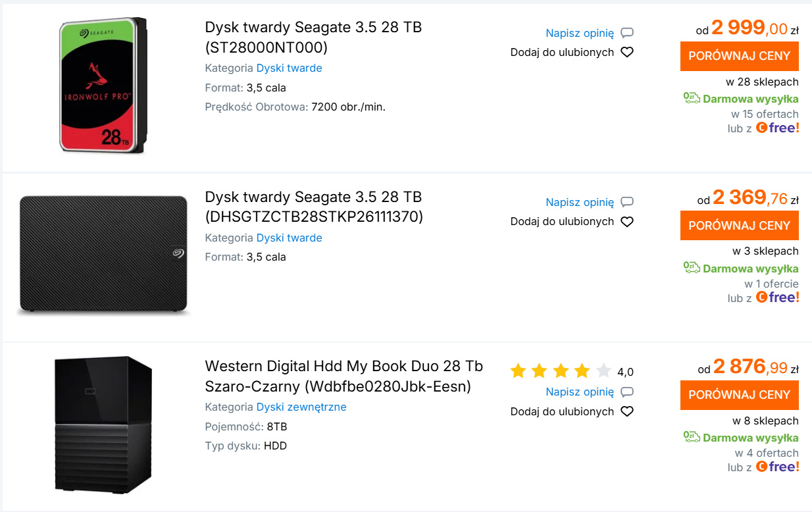This screenshot has width=812, height=512.
Task: Compare prices for Seagate ST28000NT000 at 2 999 zł
Action: pyautogui.click(x=739, y=56)
